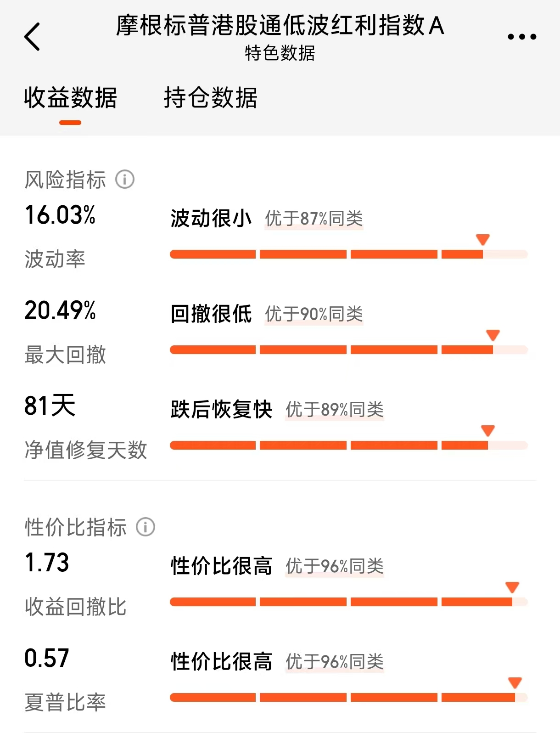Screen dimensions: 560x733
Task: Tap the 优于87%同类 link
Action: tap(314, 219)
